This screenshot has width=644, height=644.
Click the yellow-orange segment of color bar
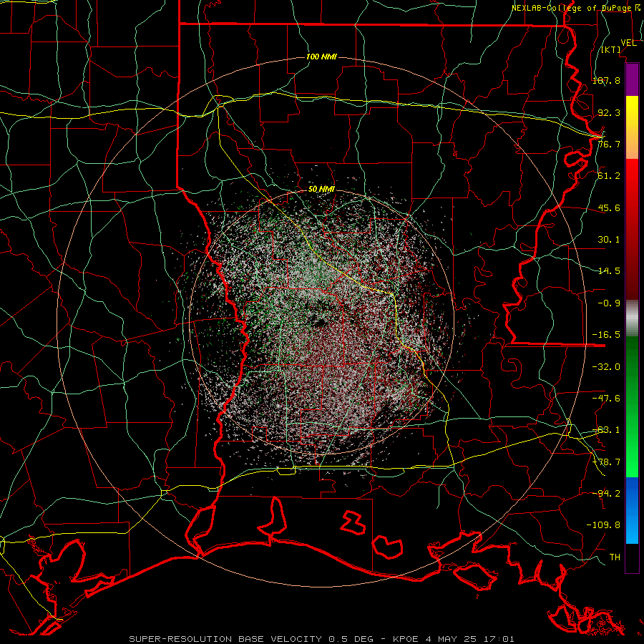[x=632, y=127]
